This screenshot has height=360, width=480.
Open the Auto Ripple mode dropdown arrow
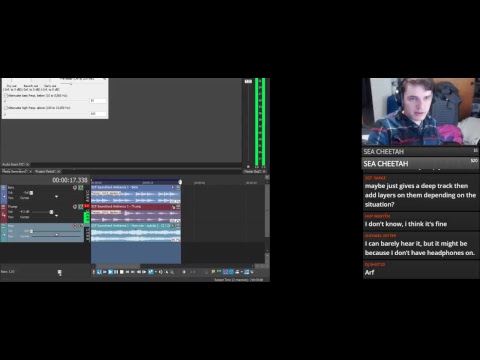[242, 272]
